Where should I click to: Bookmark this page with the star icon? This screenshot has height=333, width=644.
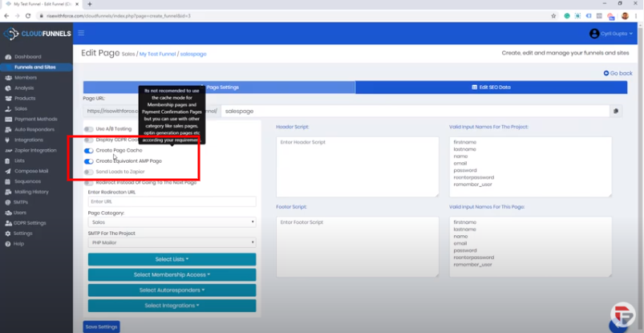coord(553,15)
